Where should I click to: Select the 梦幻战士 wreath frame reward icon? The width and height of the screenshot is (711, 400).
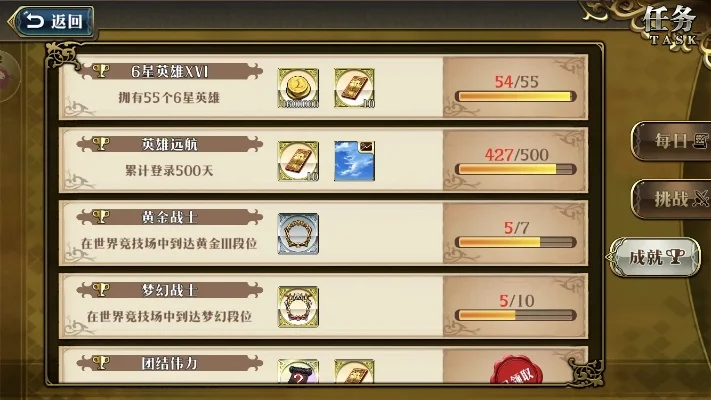298,307
